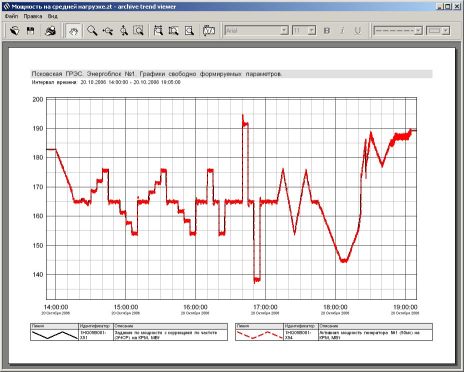
Task: Open the font size dropdown
Action: point(312,31)
